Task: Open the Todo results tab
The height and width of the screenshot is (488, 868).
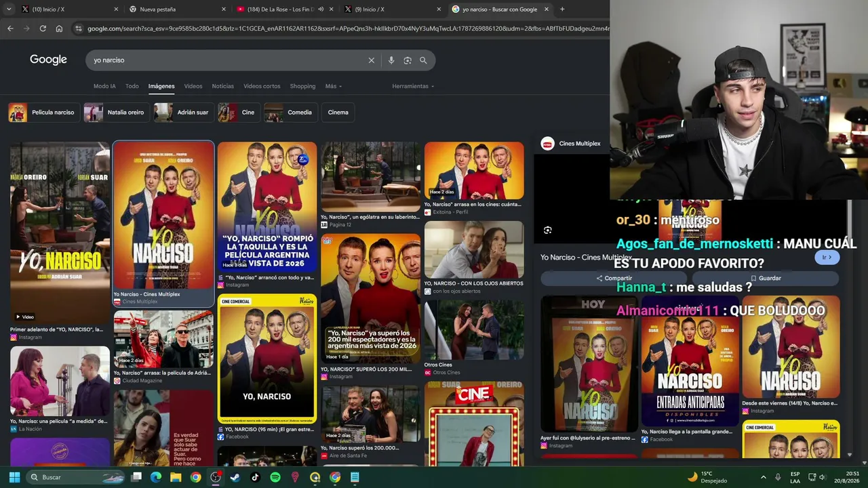Action: point(132,86)
